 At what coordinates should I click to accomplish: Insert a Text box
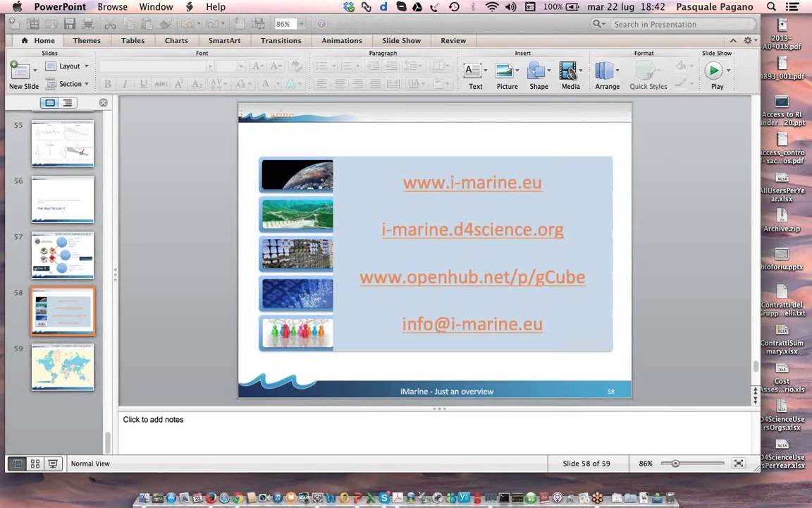(474, 75)
